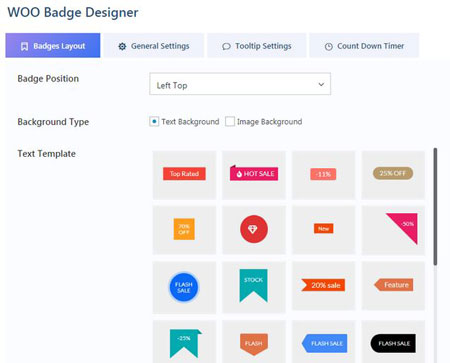Open the Badge Position dropdown
450x363 pixels.
[240, 84]
